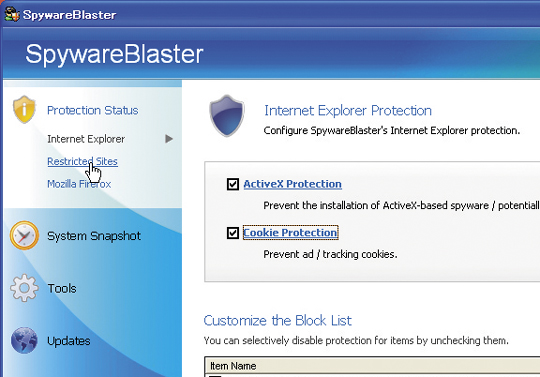Open the Updates section

click(69, 341)
